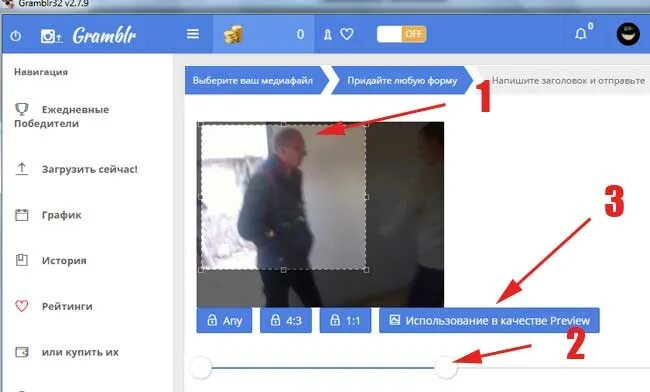This screenshot has height=392, width=650.
Task: Click the left slider handle
Action: [x=201, y=367]
